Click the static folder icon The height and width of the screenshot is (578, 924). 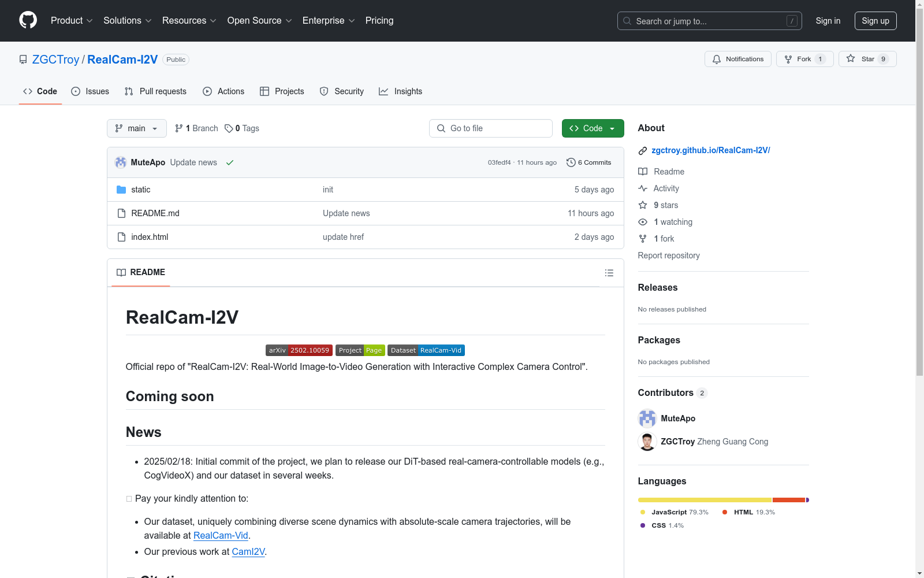[x=121, y=190]
